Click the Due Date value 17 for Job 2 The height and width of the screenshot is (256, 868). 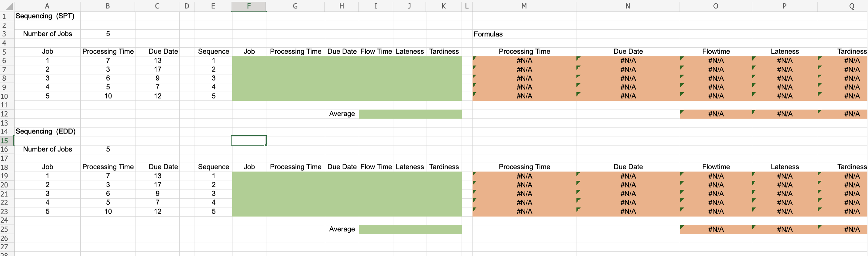click(157, 69)
